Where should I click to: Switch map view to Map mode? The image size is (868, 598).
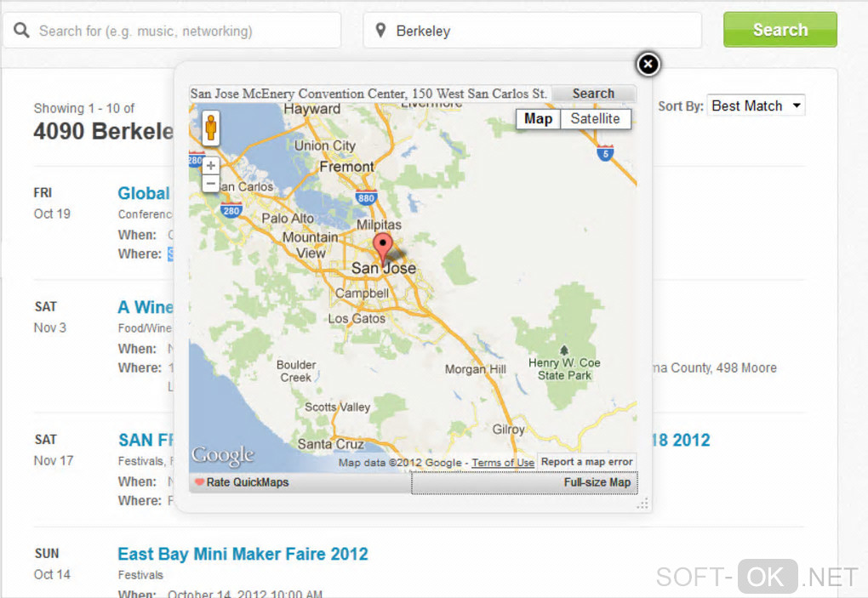[538, 119]
